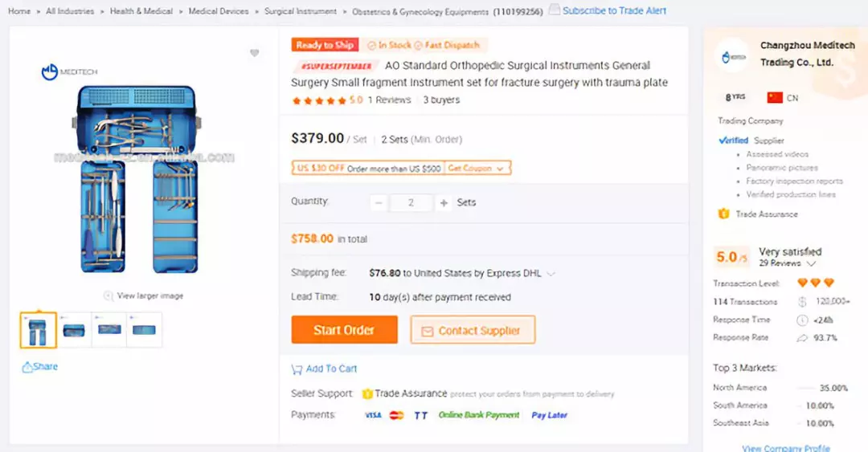Check the Subscribe to Trade Alert checkbox
Screen dimensions: 868x452
click(x=555, y=10)
